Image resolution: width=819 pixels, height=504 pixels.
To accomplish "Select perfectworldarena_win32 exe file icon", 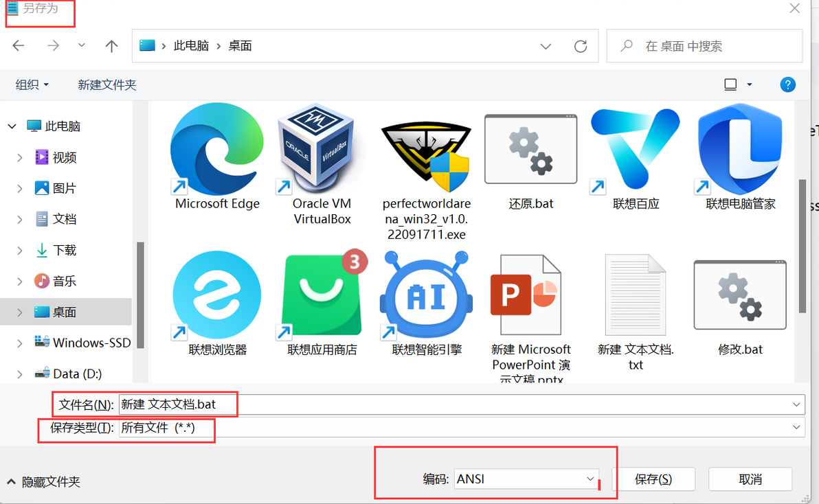I will tap(427, 157).
